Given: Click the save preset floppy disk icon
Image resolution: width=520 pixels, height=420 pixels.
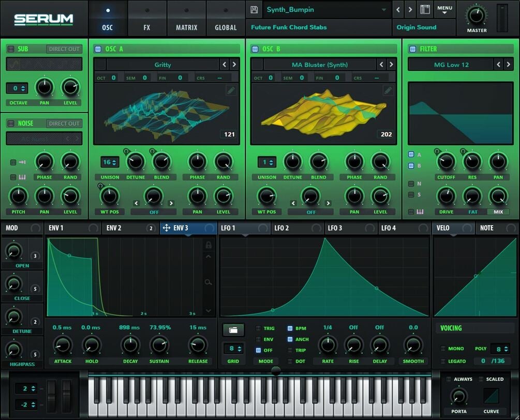Looking at the screenshot, I should [x=254, y=10].
